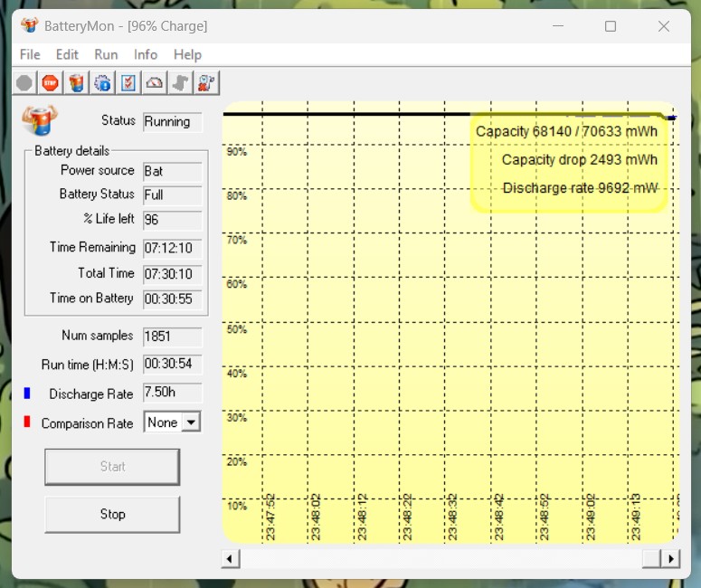
Task: Click the grey start monitoring toolbar icon
Action: [24, 83]
